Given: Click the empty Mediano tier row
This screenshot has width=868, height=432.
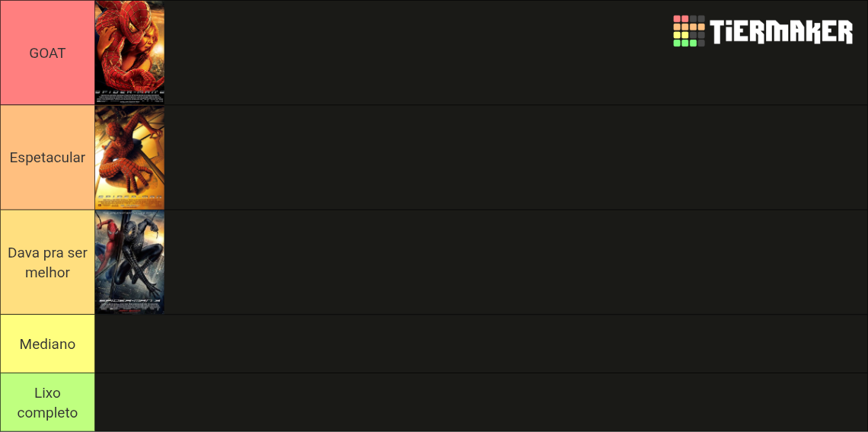Looking at the screenshot, I should tap(481, 344).
